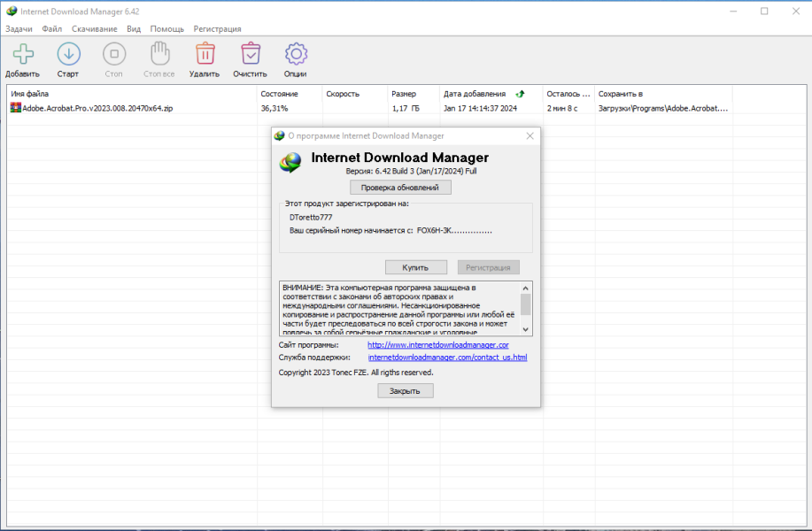Open the internetdownloadmanager.com website link
The height and width of the screenshot is (531, 812).
point(438,344)
